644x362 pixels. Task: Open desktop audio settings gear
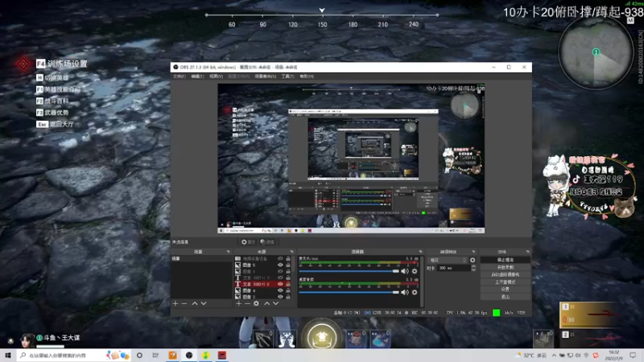[415, 292]
